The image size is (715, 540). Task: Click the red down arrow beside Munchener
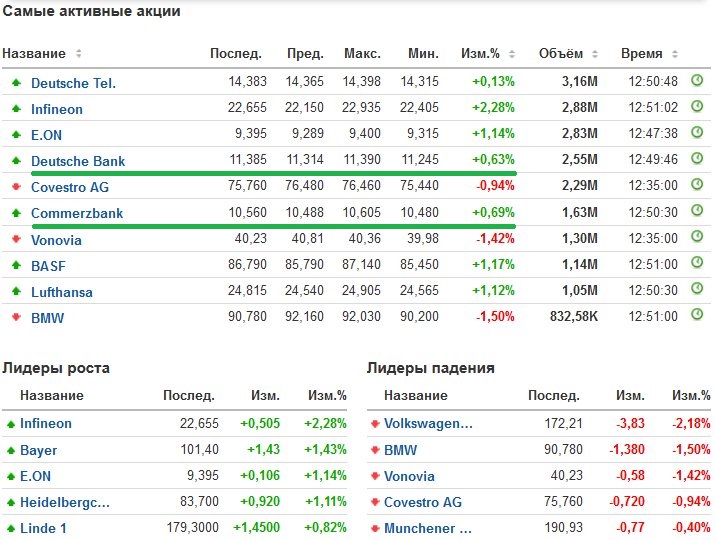click(376, 528)
